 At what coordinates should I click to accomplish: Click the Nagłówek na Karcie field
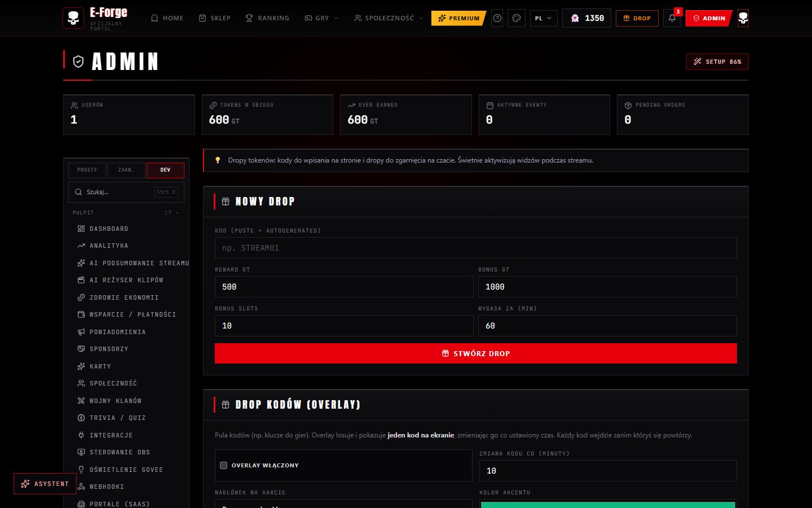click(343, 503)
